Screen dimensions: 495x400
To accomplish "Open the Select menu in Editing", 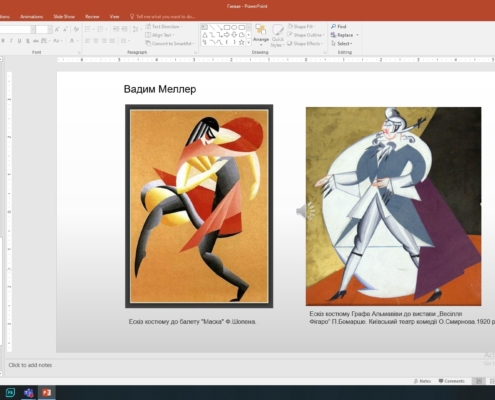I will 342,44.
